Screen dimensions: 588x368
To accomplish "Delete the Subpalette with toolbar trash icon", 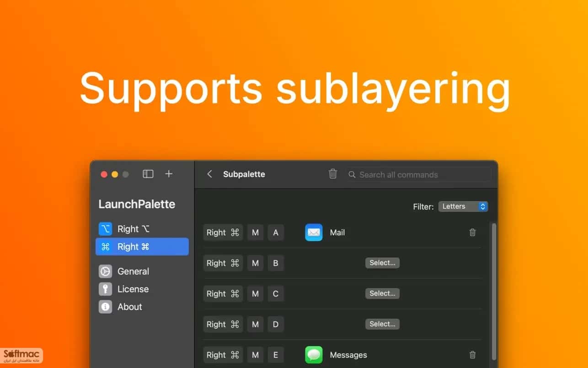I will [333, 174].
